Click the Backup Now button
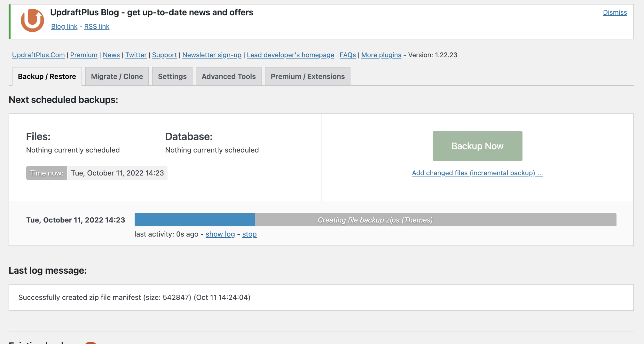This screenshot has width=644, height=344. point(477,146)
